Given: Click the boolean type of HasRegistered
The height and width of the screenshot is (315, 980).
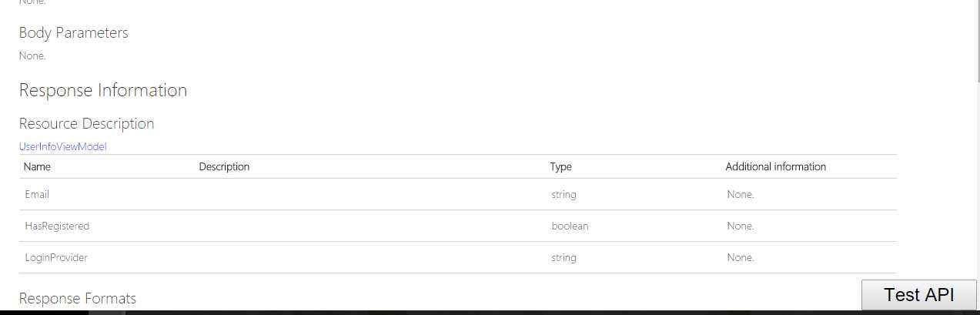Looking at the screenshot, I should [x=570, y=226].
